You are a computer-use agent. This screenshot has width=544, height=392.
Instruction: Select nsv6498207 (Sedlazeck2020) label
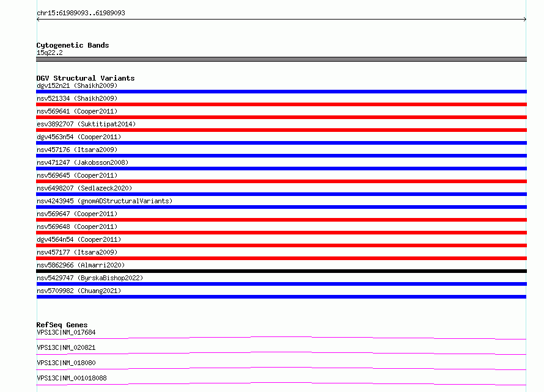click(x=84, y=188)
